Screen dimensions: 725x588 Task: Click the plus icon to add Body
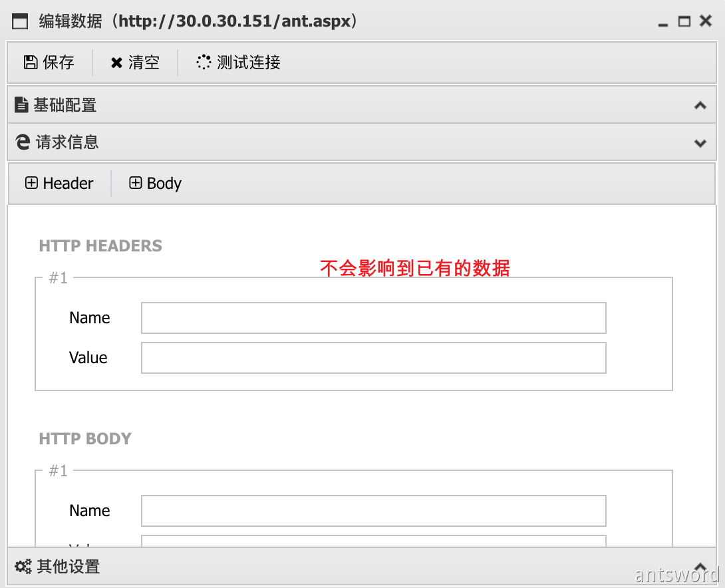(x=136, y=183)
